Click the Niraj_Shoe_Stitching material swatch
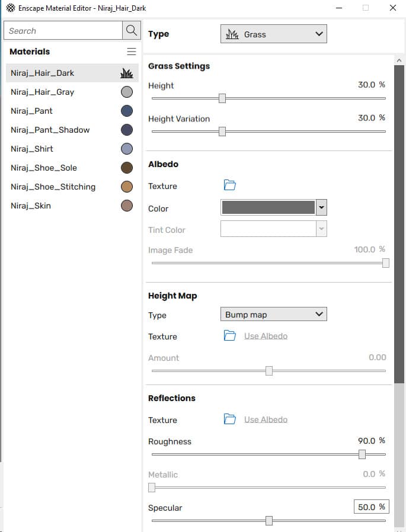This screenshot has height=532, width=406. 126,187
